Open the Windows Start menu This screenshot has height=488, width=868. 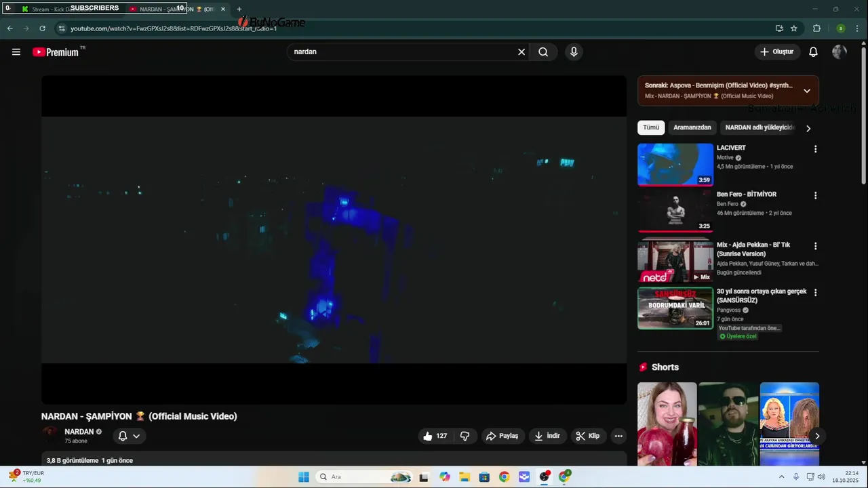(304, 477)
